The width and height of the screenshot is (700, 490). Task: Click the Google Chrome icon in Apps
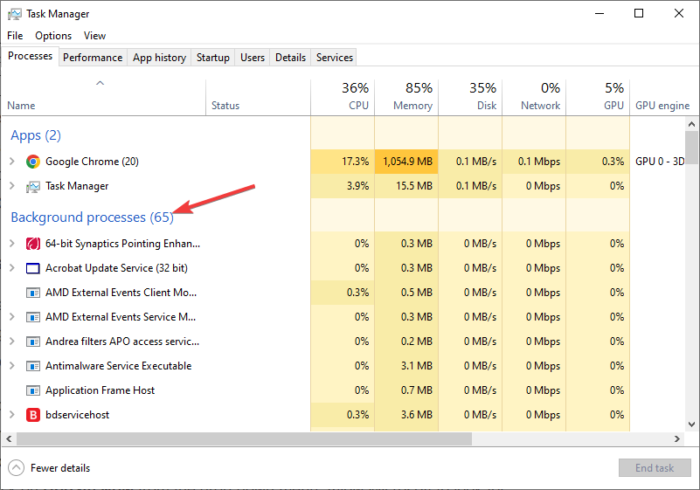point(33,161)
